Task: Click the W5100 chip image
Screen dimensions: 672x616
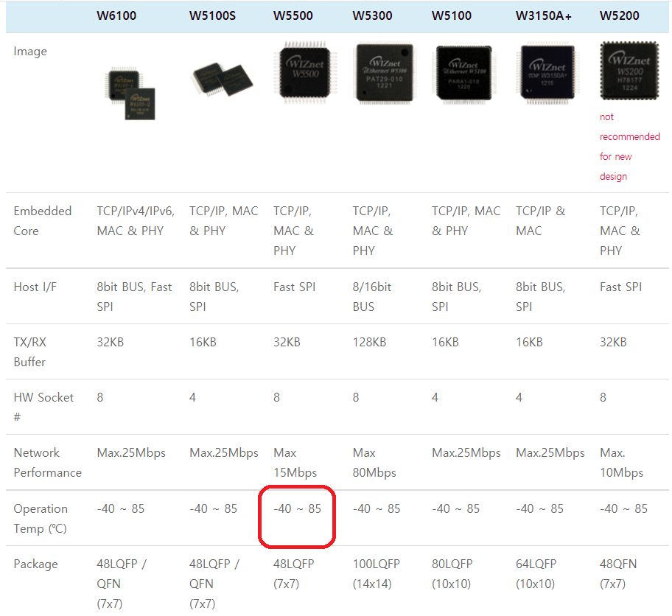Action: (x=464, y=73)
